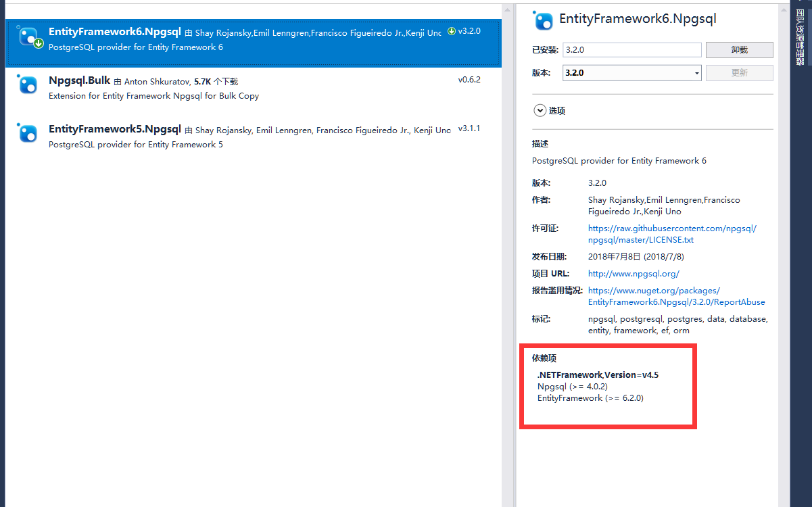Click the 更新 update button
Image resolution: width=812 pixels, height=507 pixels.
(739, 72)
